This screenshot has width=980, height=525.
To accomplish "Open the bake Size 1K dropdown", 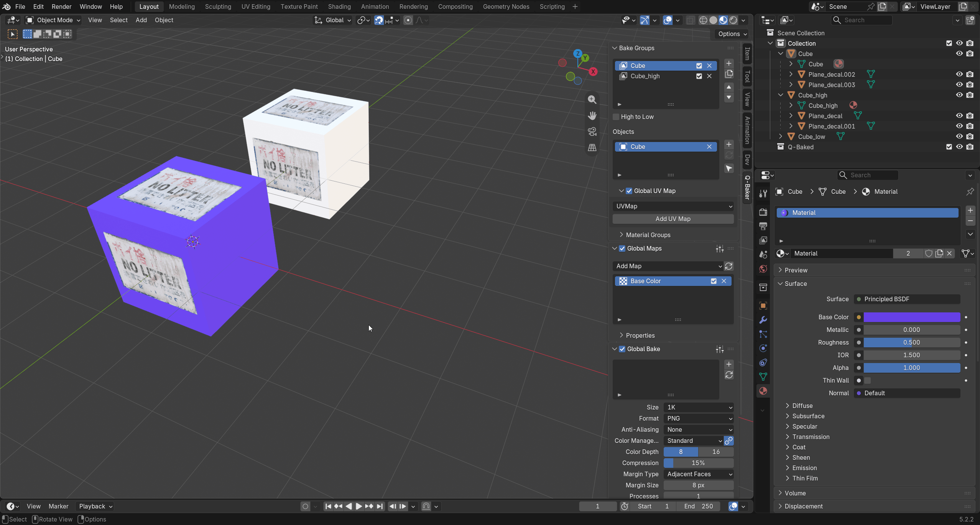I will (699, 407).
